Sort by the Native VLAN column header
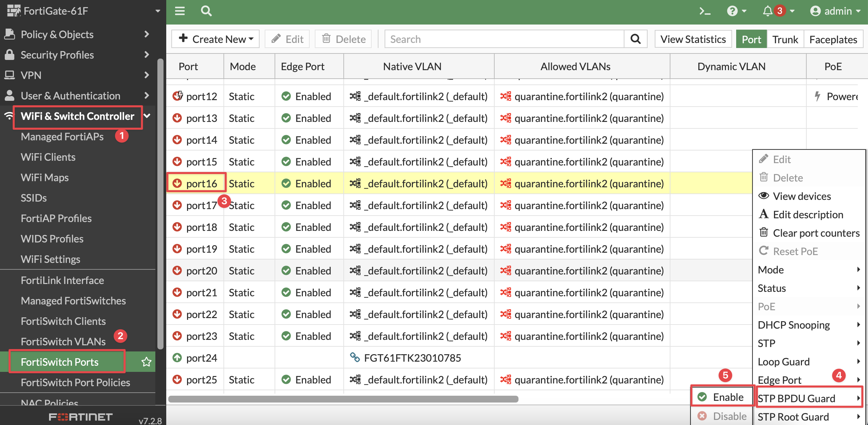Image resolution: width=868 pixels, height=425 pixels. (412, 66)
